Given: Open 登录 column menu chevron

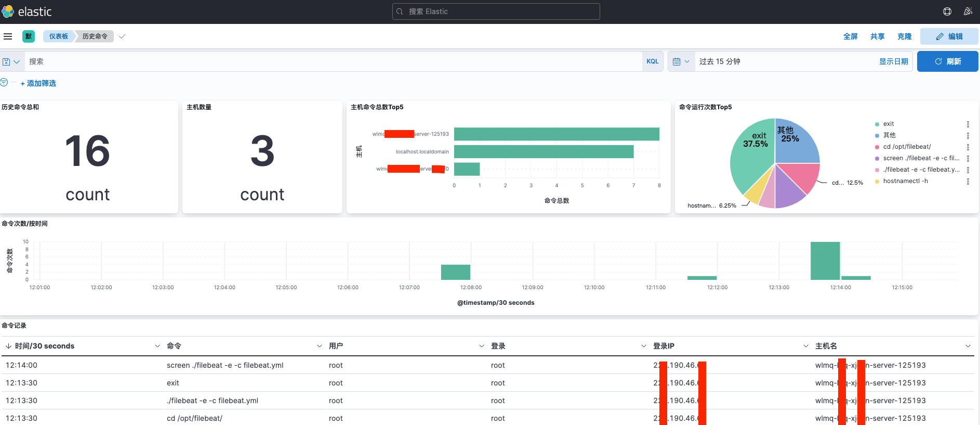Looking at the screenshot, I should pyautogui.click(x=644, y=346).
